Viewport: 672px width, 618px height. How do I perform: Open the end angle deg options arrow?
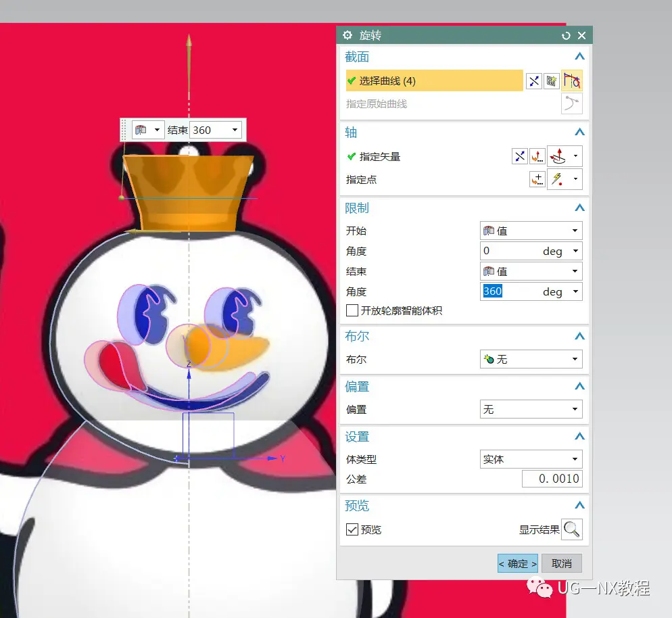575,291
